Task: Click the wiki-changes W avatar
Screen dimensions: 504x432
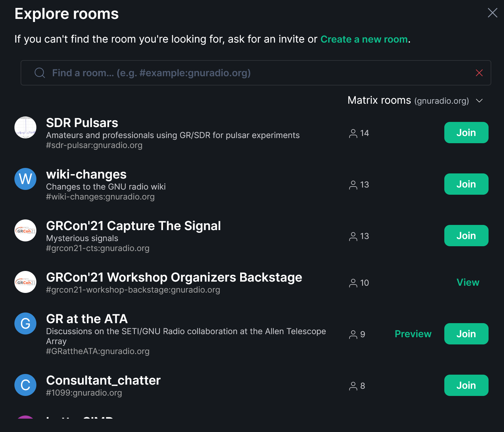Action: coord(25,179)
